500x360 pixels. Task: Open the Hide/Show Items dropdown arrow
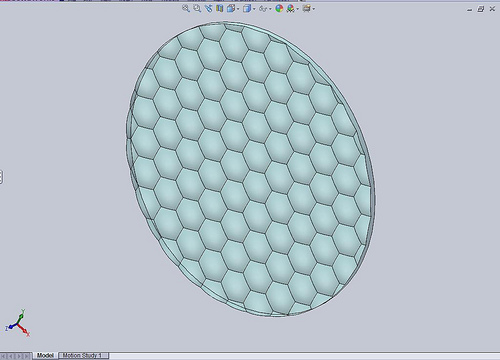[x=270, y=9]
